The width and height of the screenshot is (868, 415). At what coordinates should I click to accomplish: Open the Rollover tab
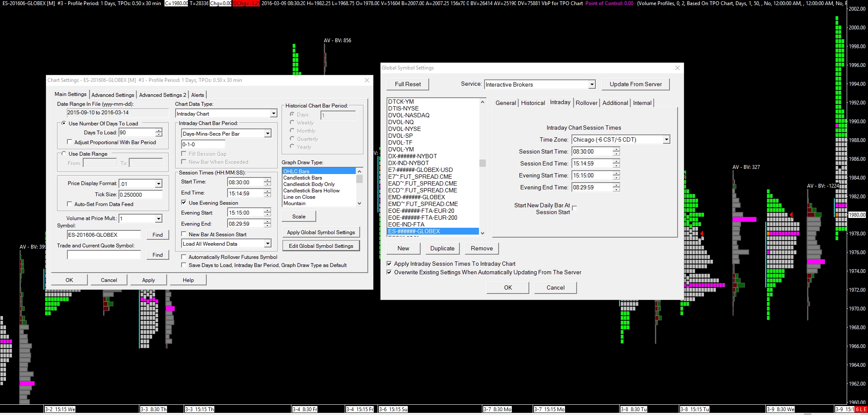click(x=586, y=103)
